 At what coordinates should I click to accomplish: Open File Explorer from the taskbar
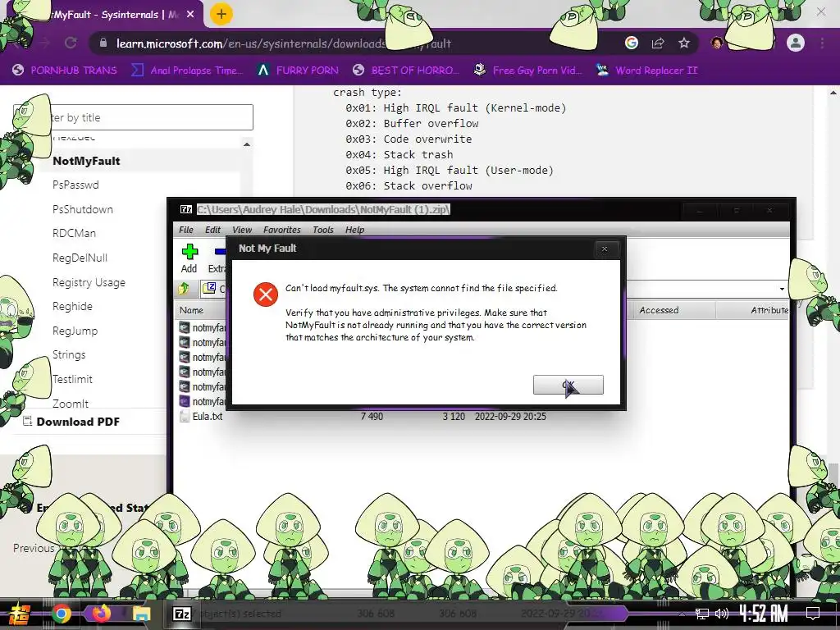[141, 614]
